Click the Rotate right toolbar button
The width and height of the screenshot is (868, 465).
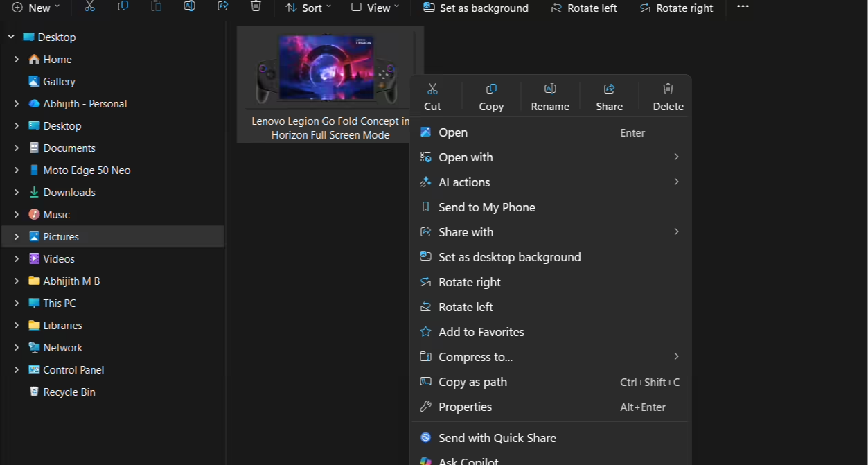click(x=675, y=8)
